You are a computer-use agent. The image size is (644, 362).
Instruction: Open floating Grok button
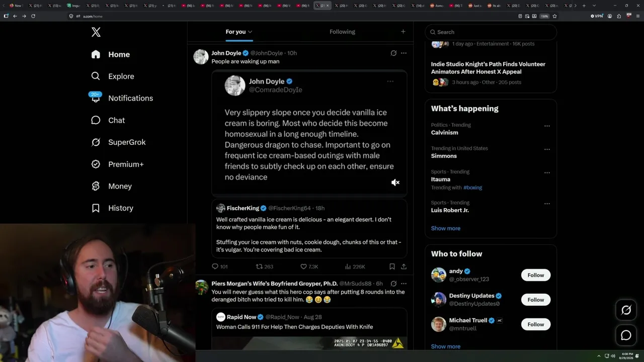(626, 310)
